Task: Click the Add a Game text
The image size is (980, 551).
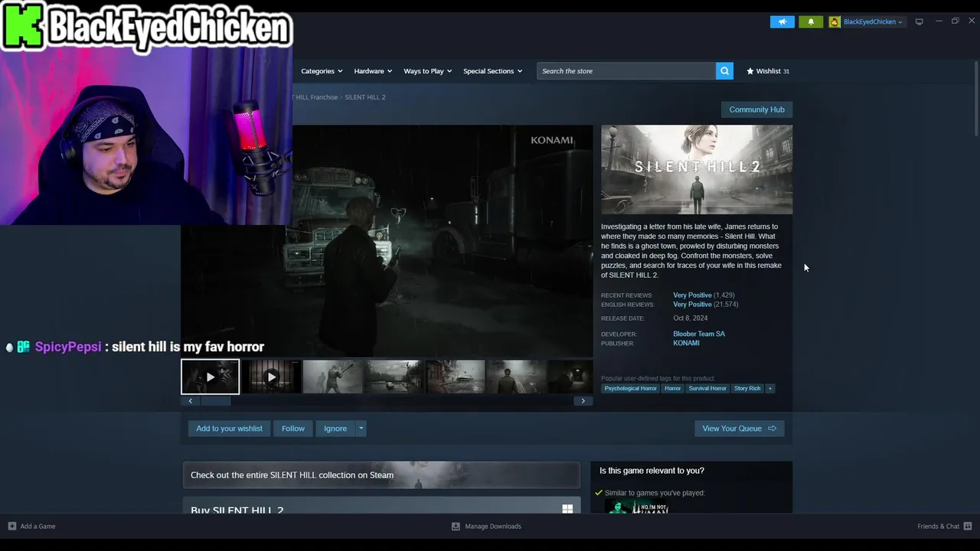Action: [x=38, y=526]
